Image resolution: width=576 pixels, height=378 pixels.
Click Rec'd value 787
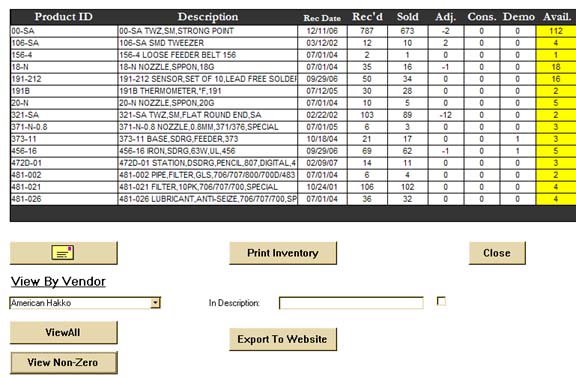(367, 31)
